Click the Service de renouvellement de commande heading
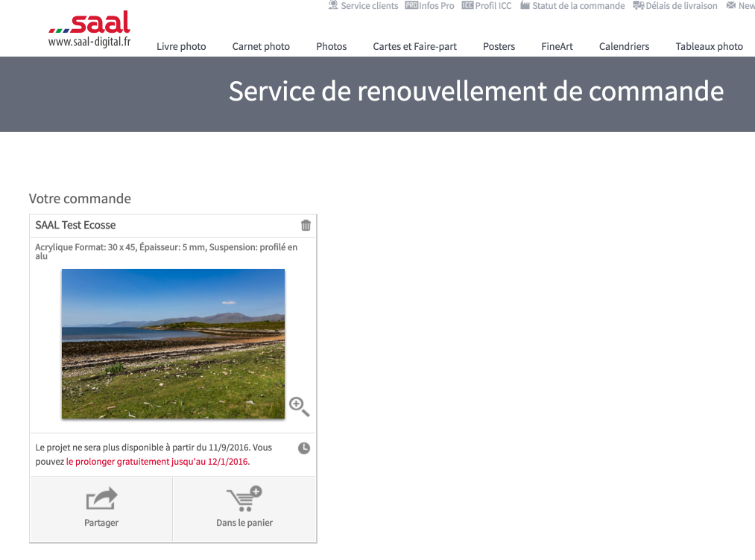This screenshot has width=755, height=560. click(476, 91)
